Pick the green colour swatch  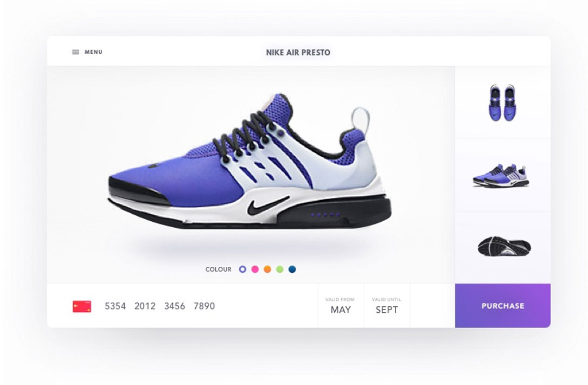click(x=280, y=269)
